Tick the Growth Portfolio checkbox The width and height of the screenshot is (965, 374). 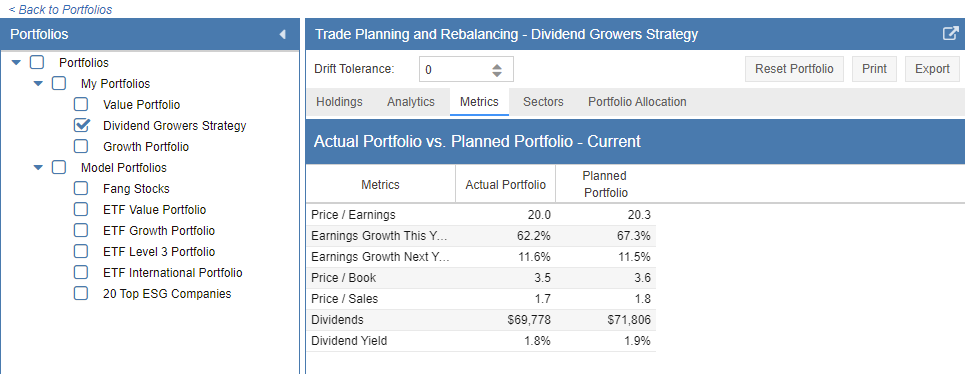click(x=81, y=146)
